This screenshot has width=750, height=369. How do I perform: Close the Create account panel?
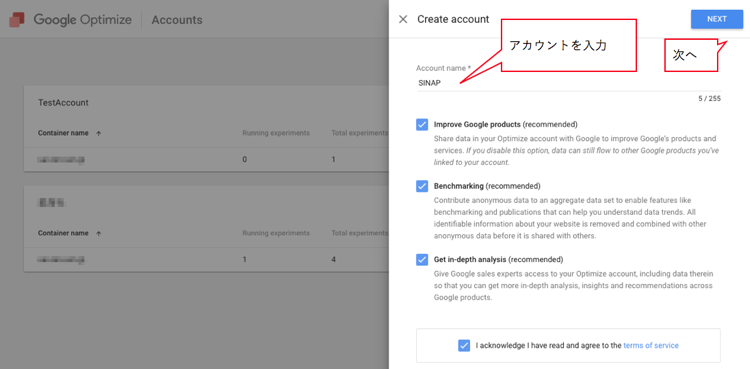coord(403,19)
